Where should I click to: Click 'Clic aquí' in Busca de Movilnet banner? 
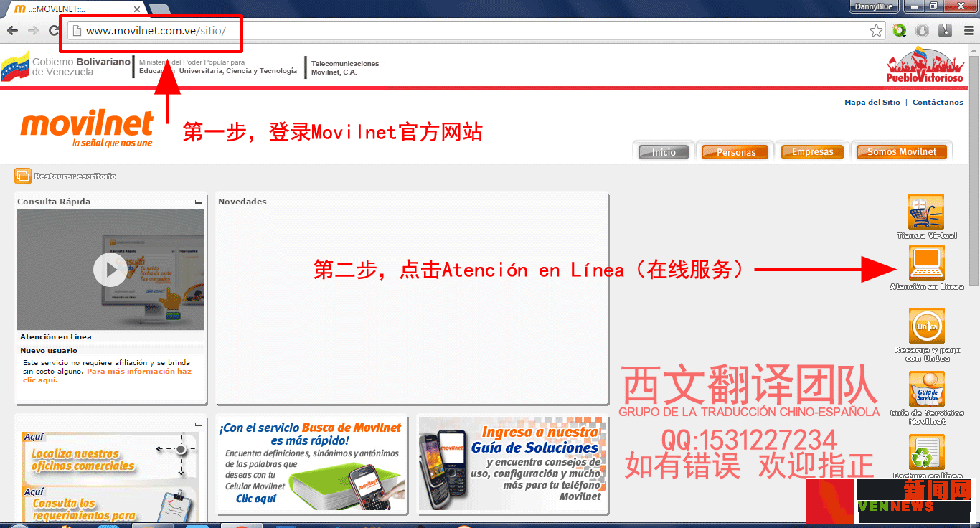(256, 499)
